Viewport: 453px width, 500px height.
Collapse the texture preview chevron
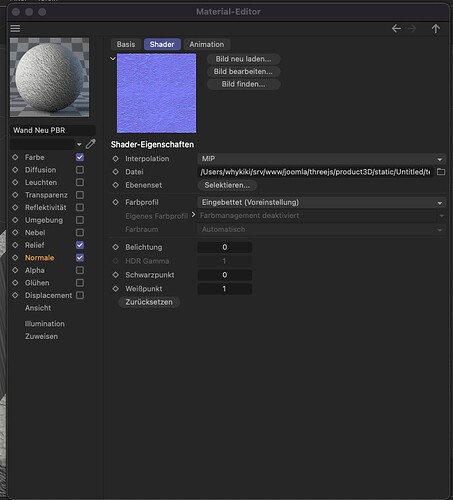[113, 59]
